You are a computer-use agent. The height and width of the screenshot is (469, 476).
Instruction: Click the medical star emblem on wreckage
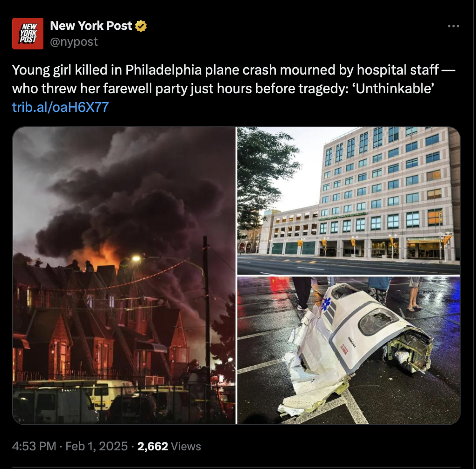(x=327, y=303)
